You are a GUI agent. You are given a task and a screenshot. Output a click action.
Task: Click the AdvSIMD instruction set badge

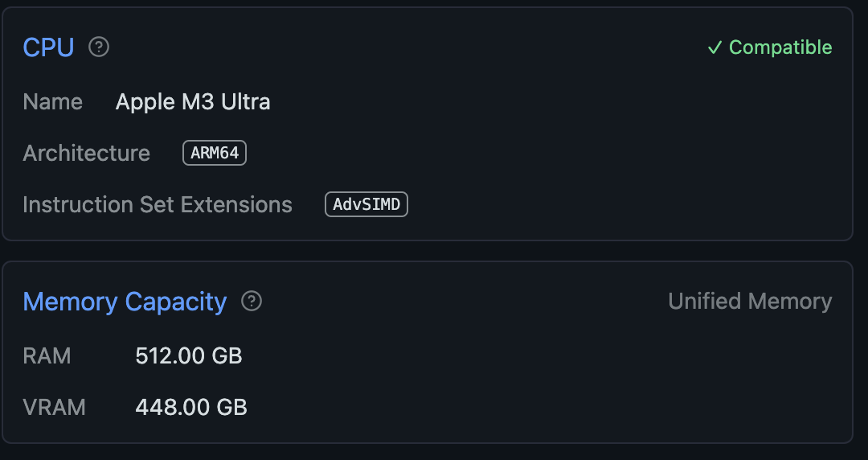click(x=366, y=204)
